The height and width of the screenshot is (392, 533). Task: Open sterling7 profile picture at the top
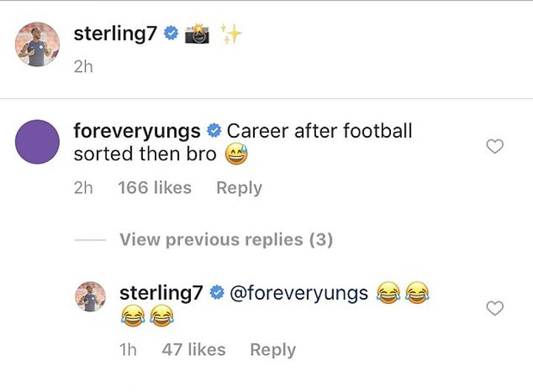point(37,44)
